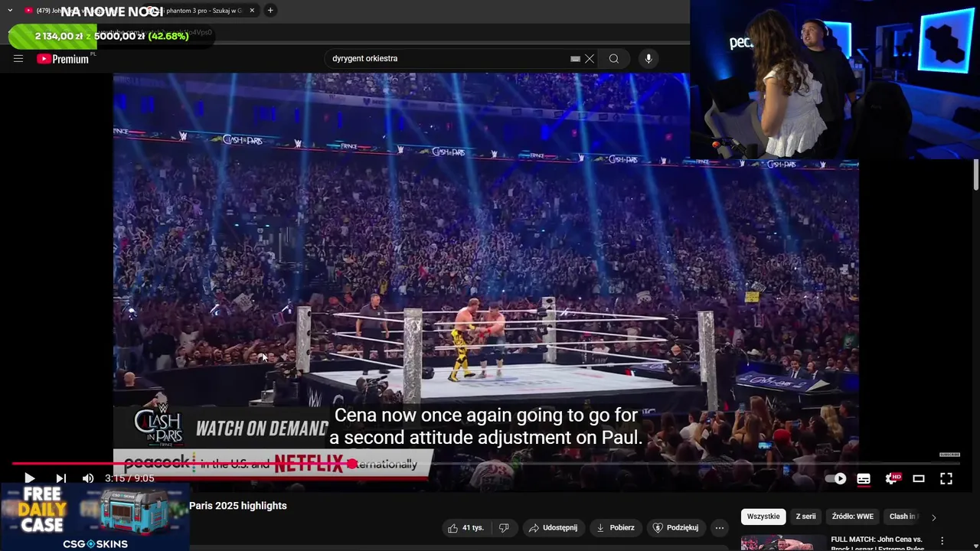Enter fullscreen mode

coord(946,479)
